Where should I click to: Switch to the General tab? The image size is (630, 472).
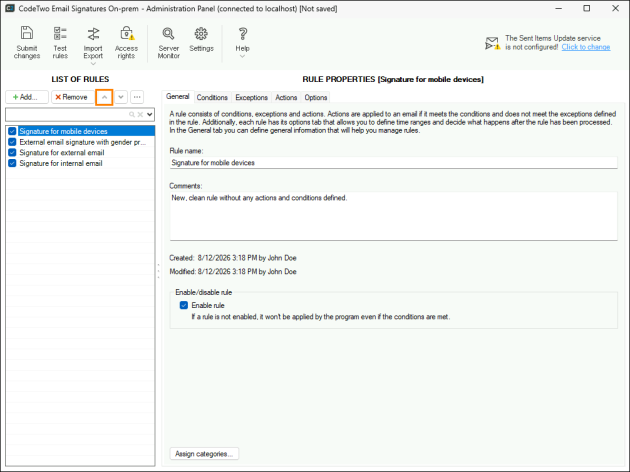pos(178,96)
